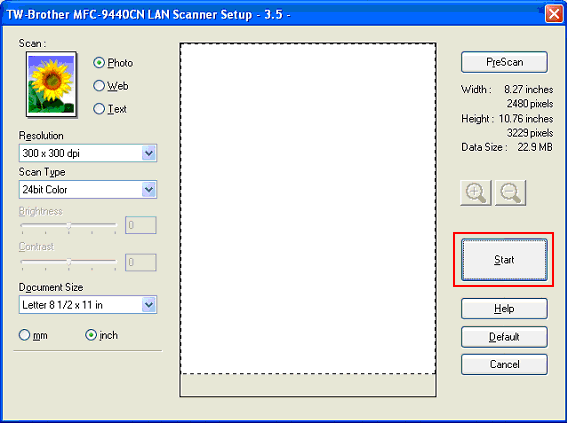Select the Photo scan radio button
567x423 pixels.
click(99, 63)
